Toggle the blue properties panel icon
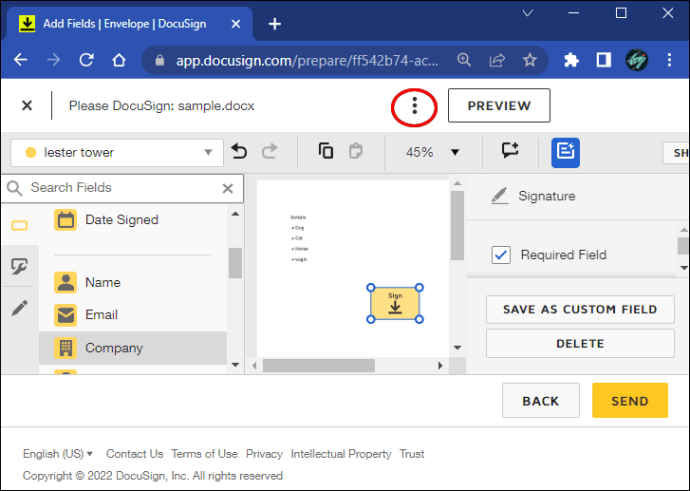 565,153
